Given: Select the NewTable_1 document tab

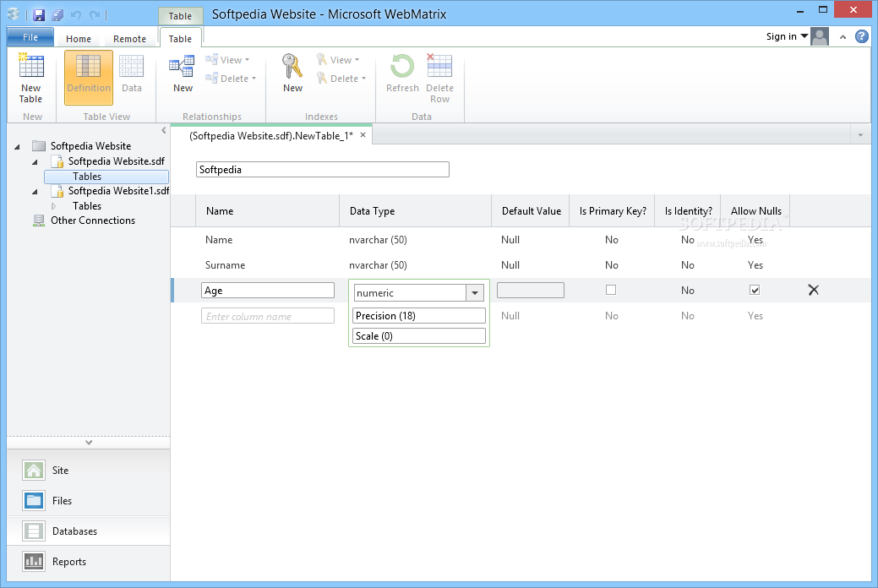Looking at the screenshot, I should (271, 135).
